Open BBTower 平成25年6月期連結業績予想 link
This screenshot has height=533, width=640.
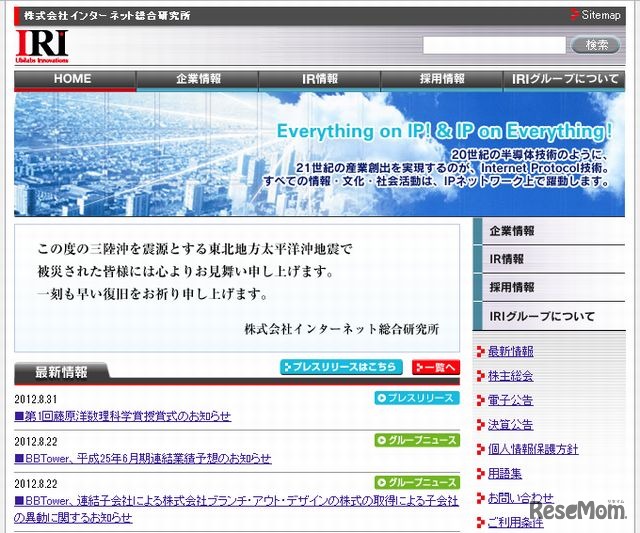[143, 459]
